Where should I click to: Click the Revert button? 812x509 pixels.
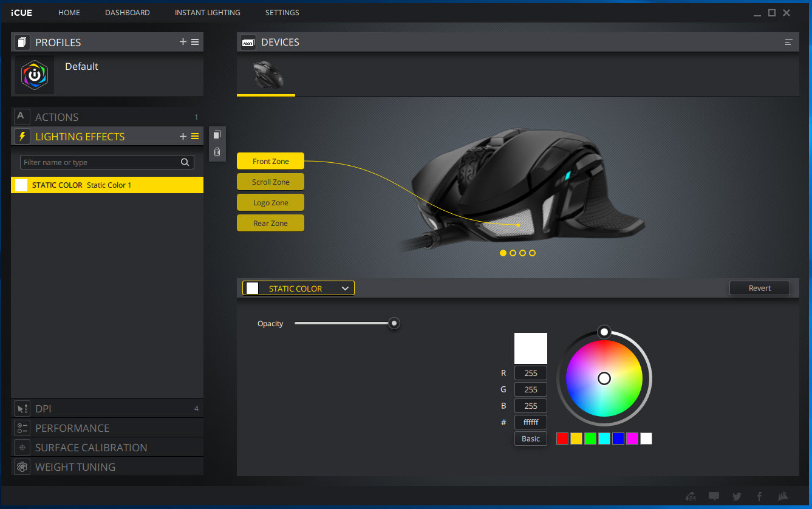[x=760, y=288]
